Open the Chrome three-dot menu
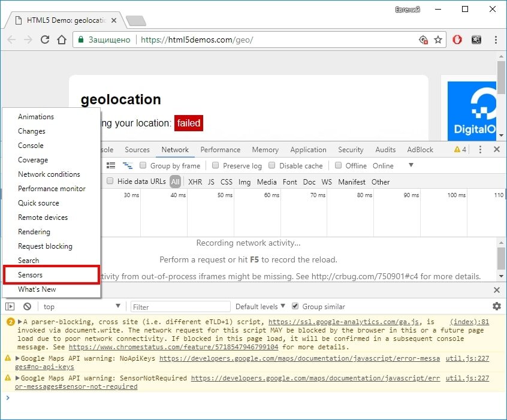Screen dimensions: 507x420 coord(496,40)
